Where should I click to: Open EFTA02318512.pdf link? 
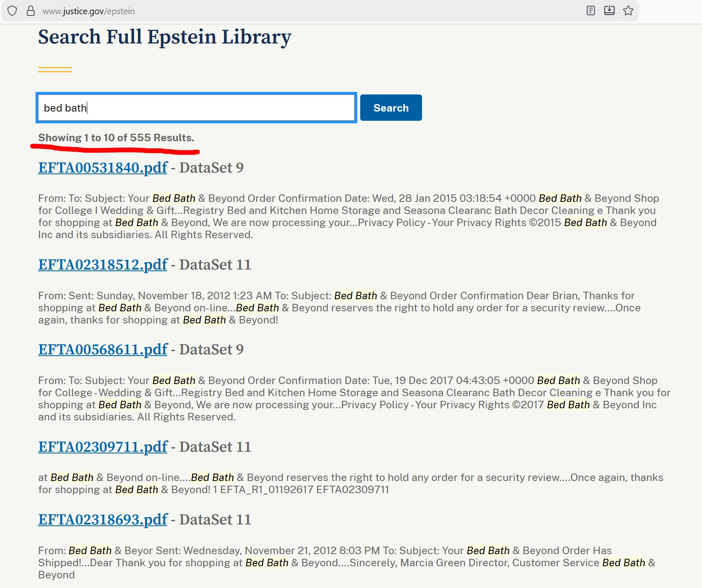103,265
